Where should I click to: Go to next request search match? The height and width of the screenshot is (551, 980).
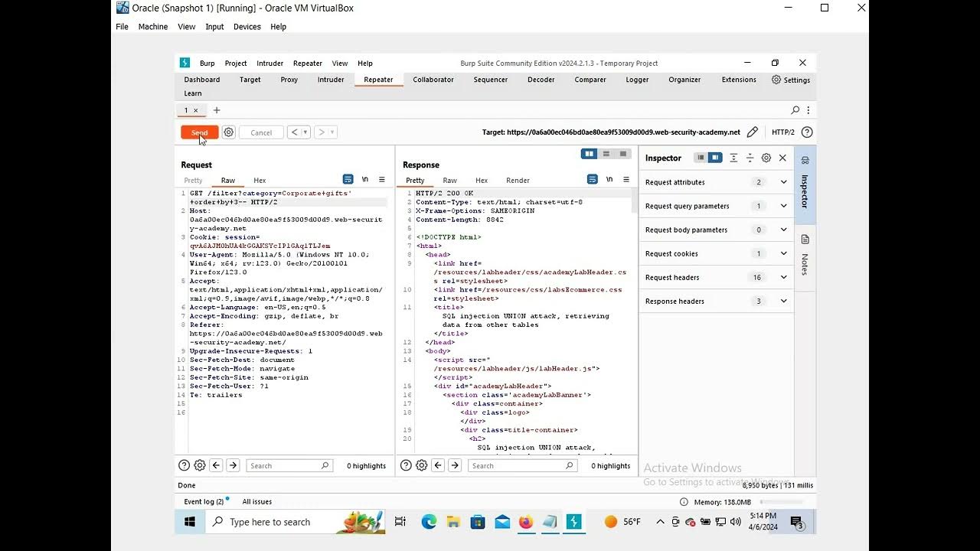(233, 465)
